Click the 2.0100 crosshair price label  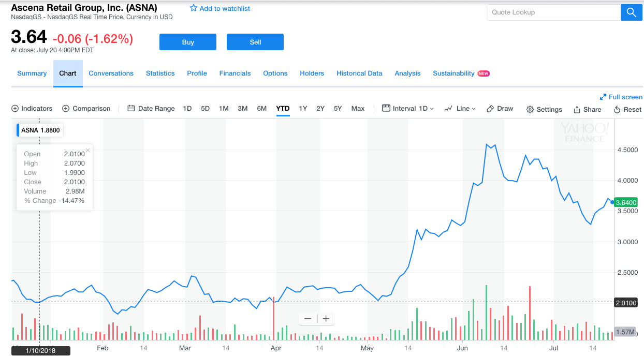[626, 302]
